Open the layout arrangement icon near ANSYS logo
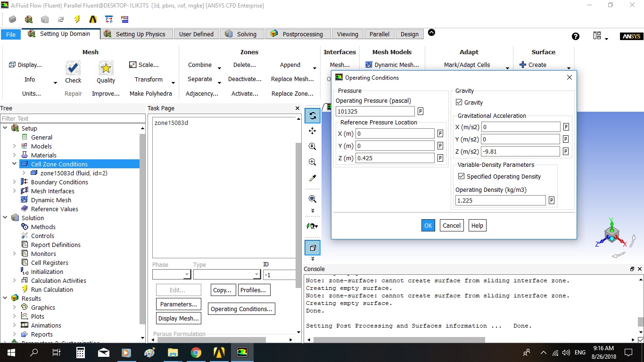Viewport: 644px width, 362px height. (597, 36)
